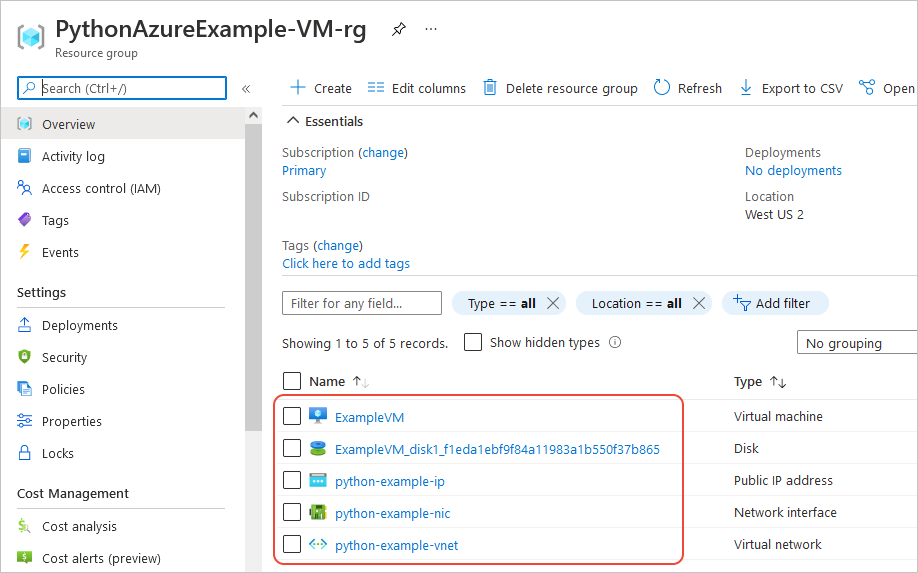
Task: Check the python-example-nic row checkbox
Action: click(x=292, y=512)
